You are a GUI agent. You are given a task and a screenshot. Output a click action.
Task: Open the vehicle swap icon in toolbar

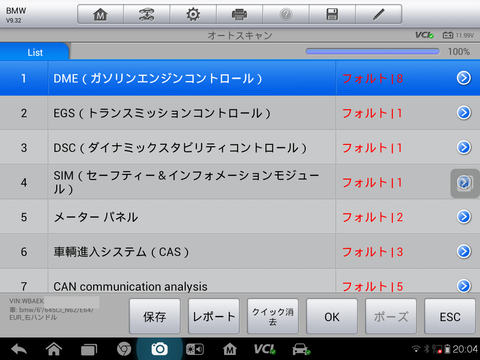click(x=146, y=14)
